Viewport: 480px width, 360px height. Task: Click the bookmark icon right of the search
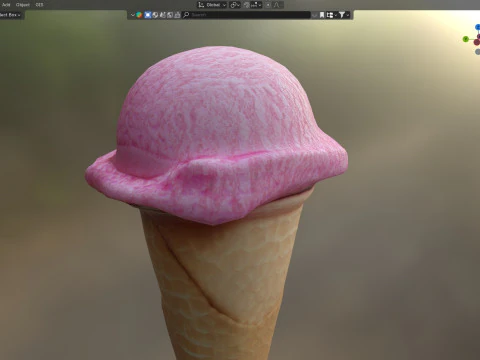[322, 15]
